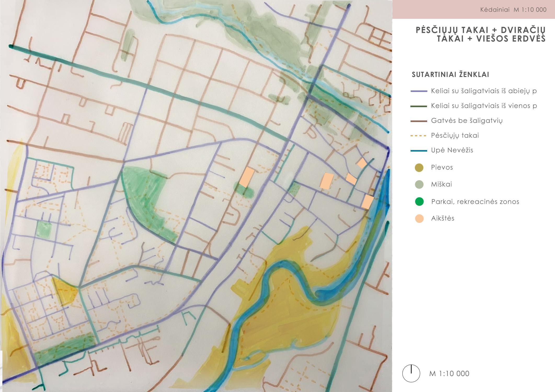Click the purple line legend symbol
This screenshot has height=392, width=555.
(x=419, y=91)
